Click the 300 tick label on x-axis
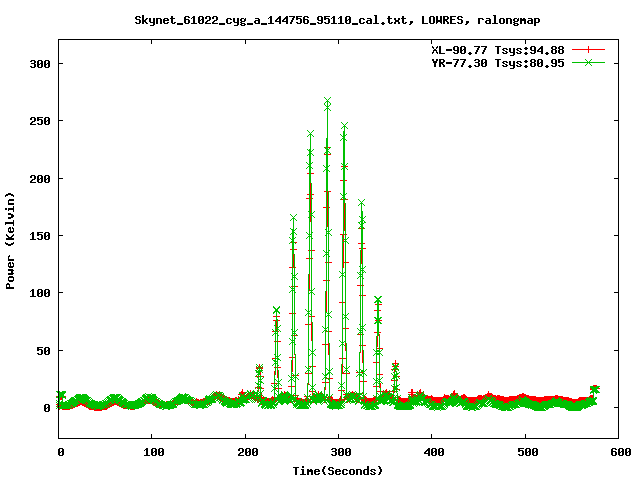 click(339, 453)
